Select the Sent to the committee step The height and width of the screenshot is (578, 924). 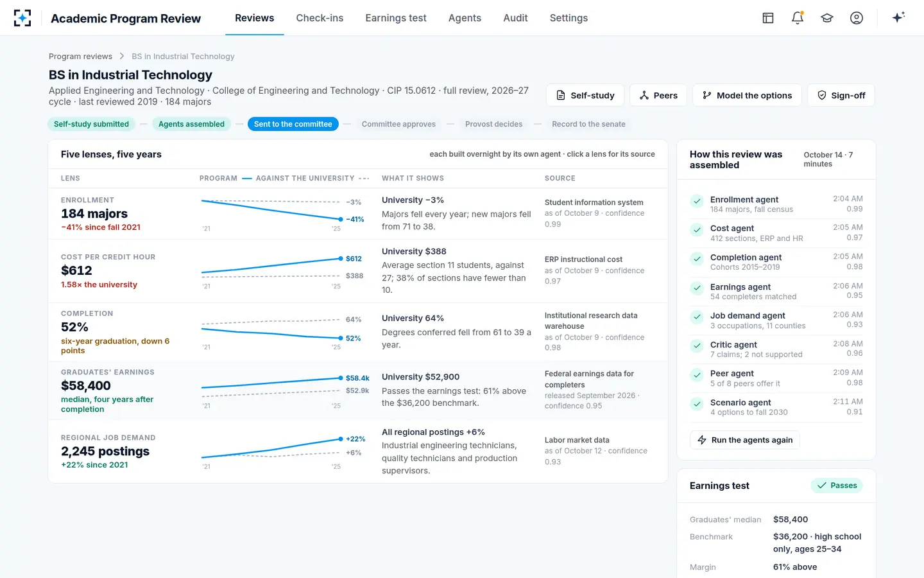coord(293,124)
